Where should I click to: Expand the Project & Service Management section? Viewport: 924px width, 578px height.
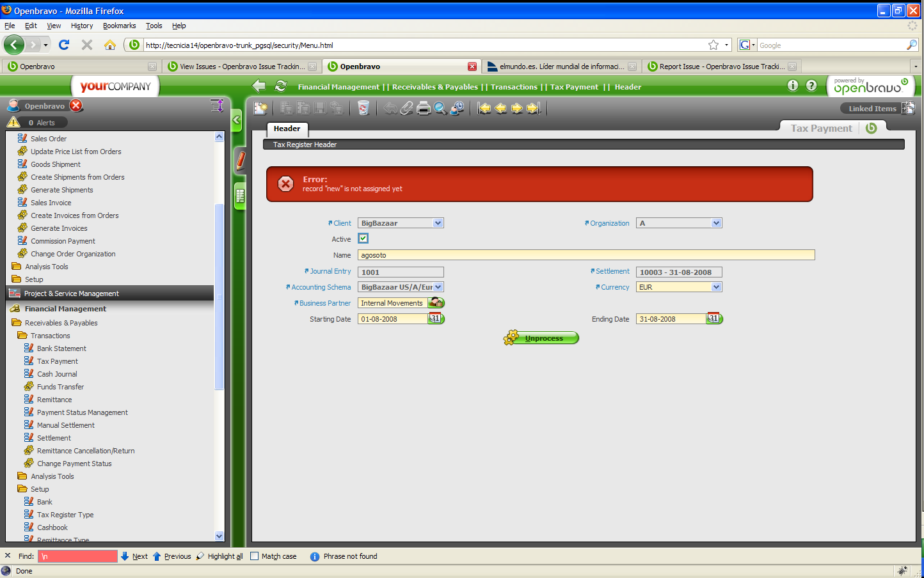[110, 293]
